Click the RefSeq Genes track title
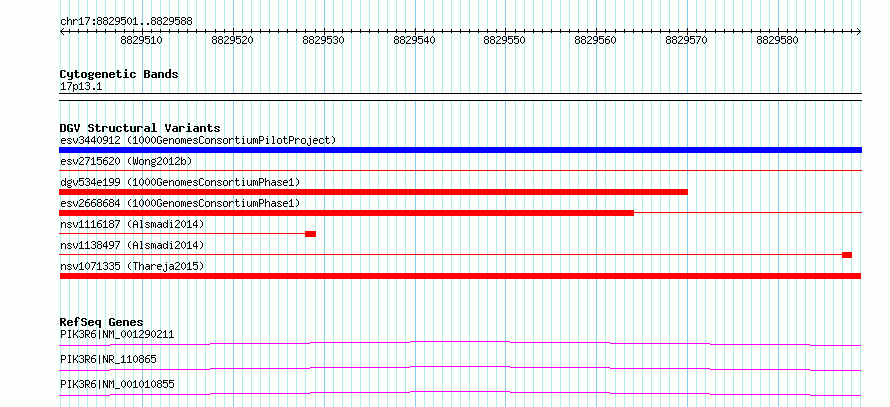 point(102,322)
